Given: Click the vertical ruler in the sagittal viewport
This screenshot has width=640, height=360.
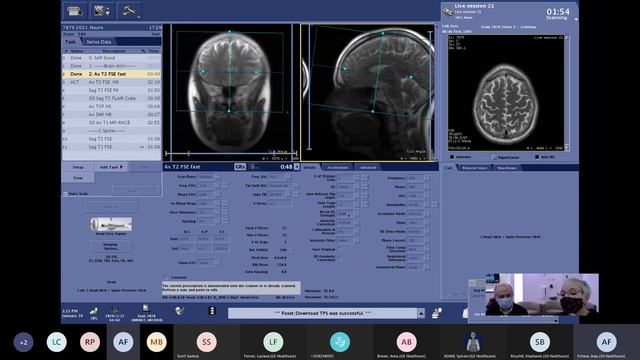Looking at the screenshot, I should 309,87.
